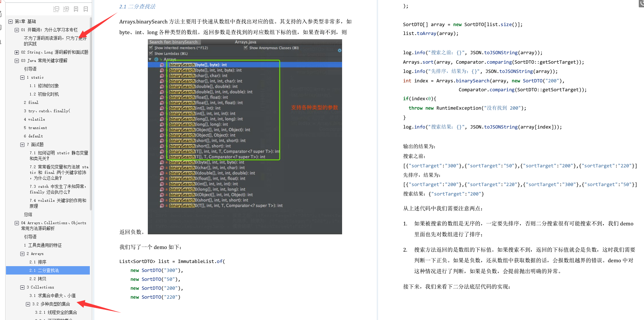Go to the 4 volatile section
This screenshot has height=320, width=644.
point(34,119)
